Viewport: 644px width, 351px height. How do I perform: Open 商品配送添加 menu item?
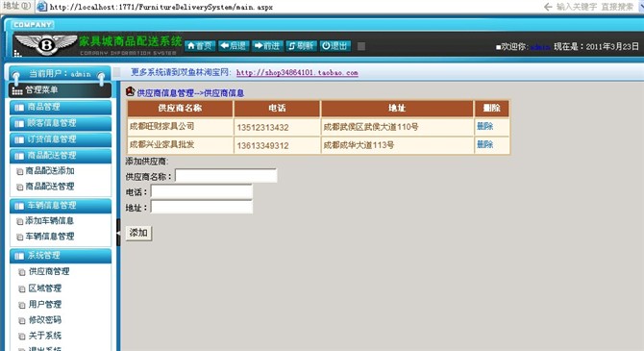click(50, 170)
